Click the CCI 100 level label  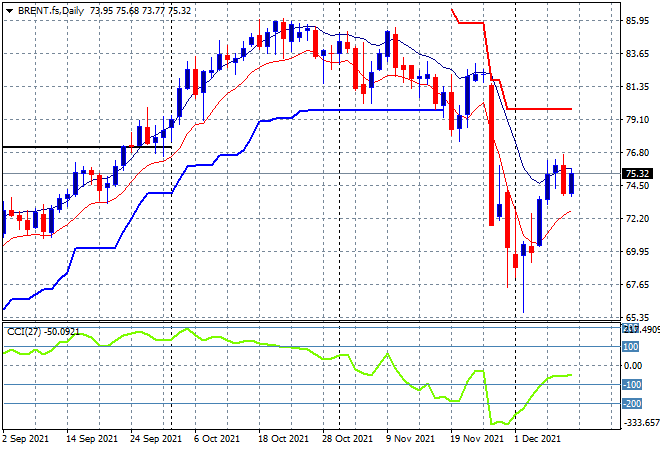pos(631,346)
